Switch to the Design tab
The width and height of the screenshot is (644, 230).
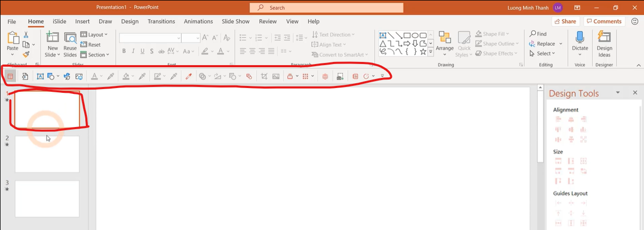130,21
